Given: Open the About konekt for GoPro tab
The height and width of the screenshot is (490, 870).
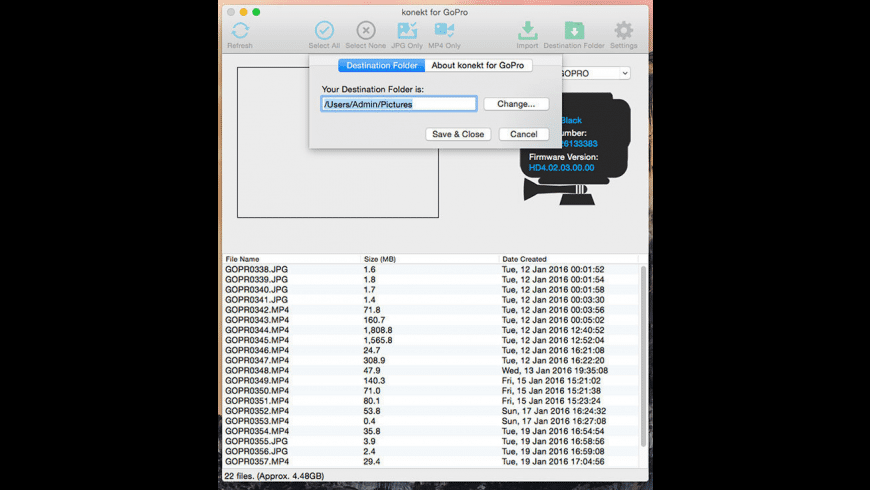Looking at the screenshot, I should tap(478, 65).
